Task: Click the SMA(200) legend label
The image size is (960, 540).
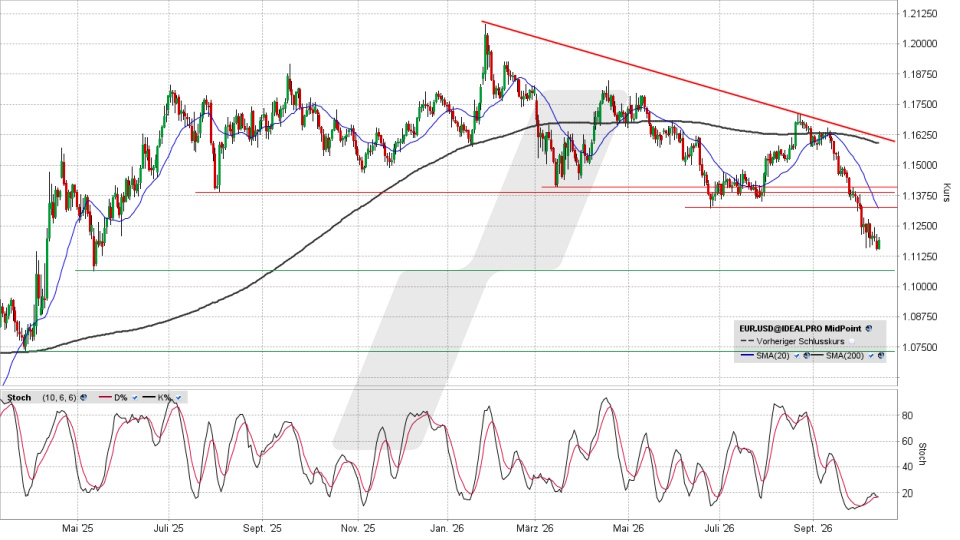Action: [x=845, y=356]
